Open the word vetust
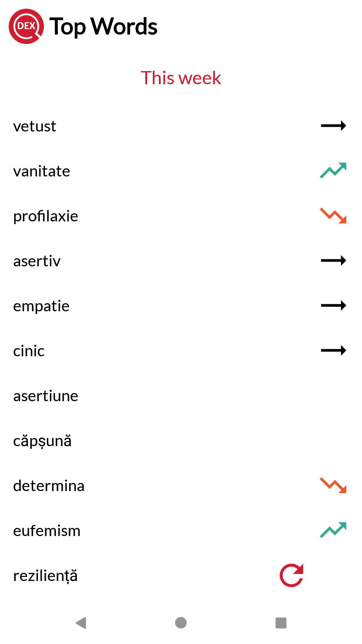The width and height of the screenshot is (362, 644). (x=35, y=126)
